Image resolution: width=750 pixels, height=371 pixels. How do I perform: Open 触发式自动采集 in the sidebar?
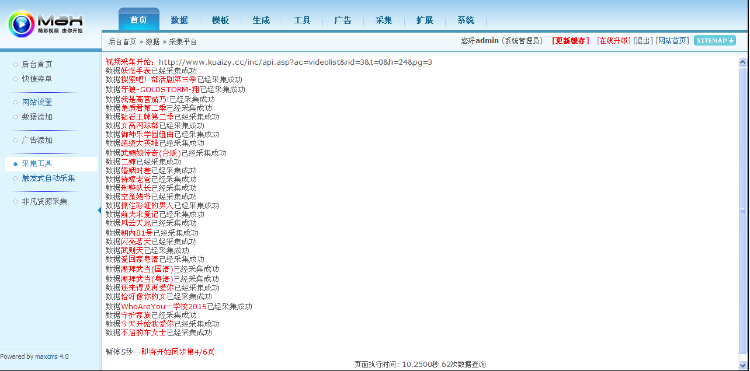(48, 178)
